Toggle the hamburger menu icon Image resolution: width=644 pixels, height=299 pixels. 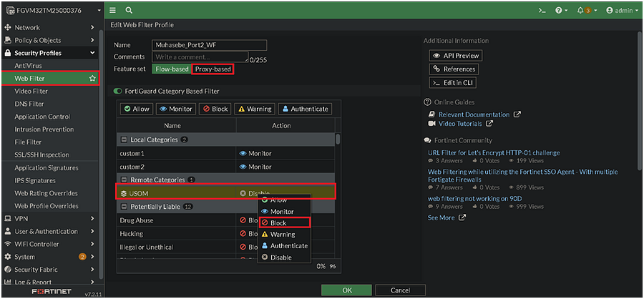(113, 10)
